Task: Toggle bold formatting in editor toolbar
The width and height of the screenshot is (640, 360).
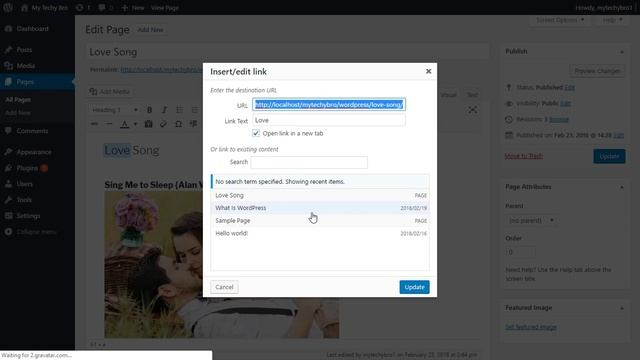Action: click(x=149, y=110)
